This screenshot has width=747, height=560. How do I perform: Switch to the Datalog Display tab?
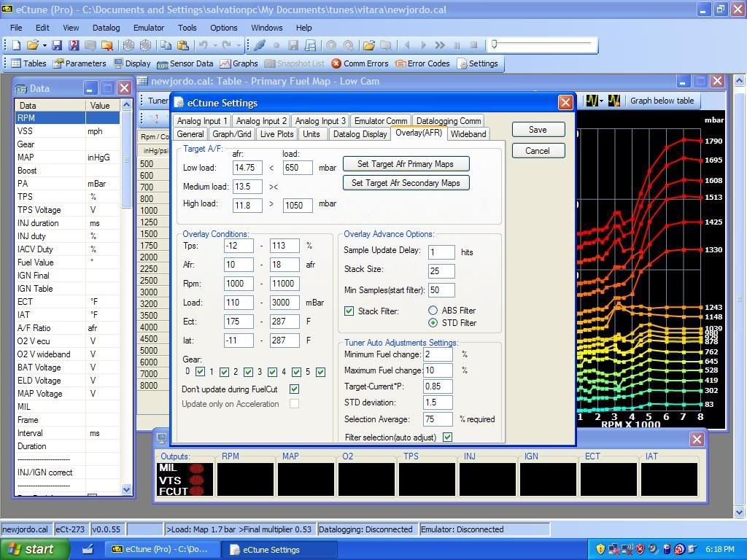click(360, 134)
